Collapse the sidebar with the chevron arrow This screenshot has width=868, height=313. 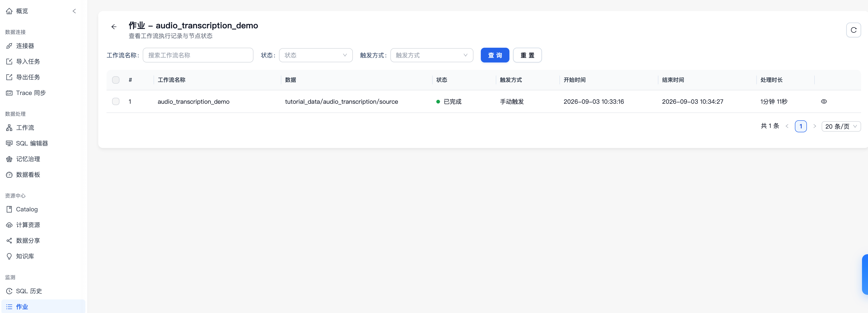[x=74, y=11]
